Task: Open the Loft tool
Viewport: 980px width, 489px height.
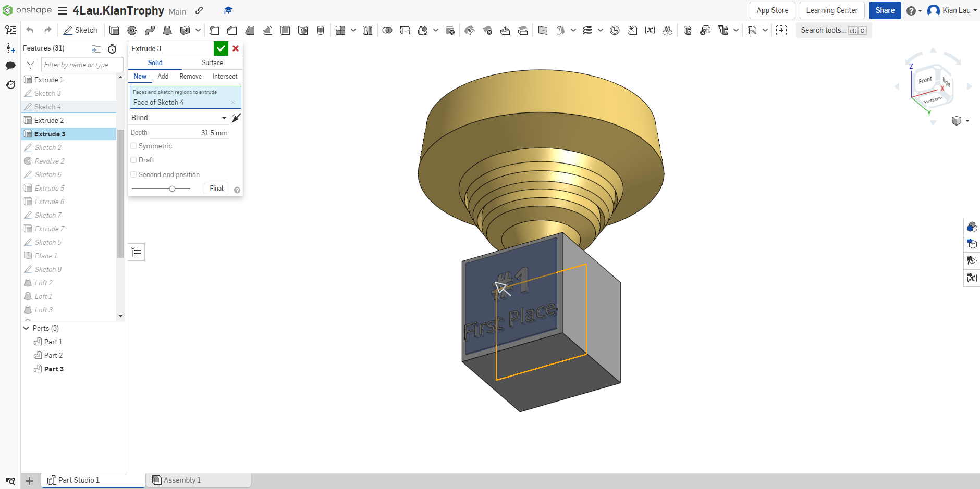Action: (167, 30)
